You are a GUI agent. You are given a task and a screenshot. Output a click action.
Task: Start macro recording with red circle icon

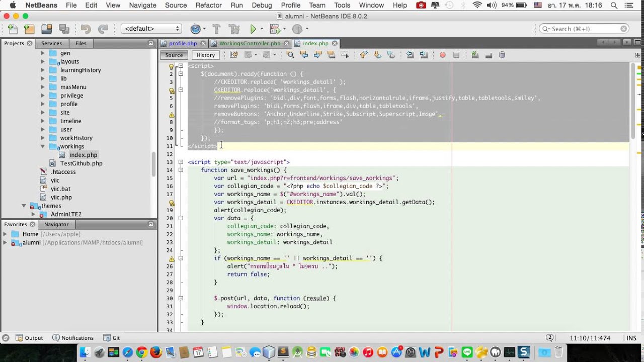coord(443,55)
